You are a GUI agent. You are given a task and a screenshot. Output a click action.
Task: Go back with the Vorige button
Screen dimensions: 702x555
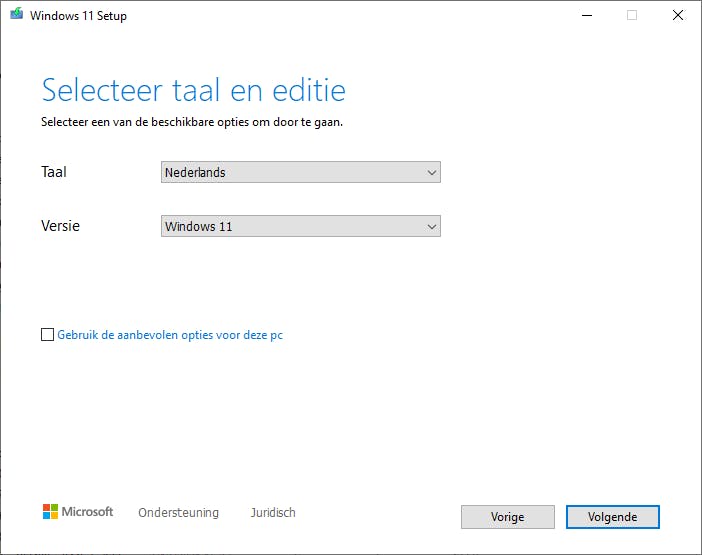(507, 517)
